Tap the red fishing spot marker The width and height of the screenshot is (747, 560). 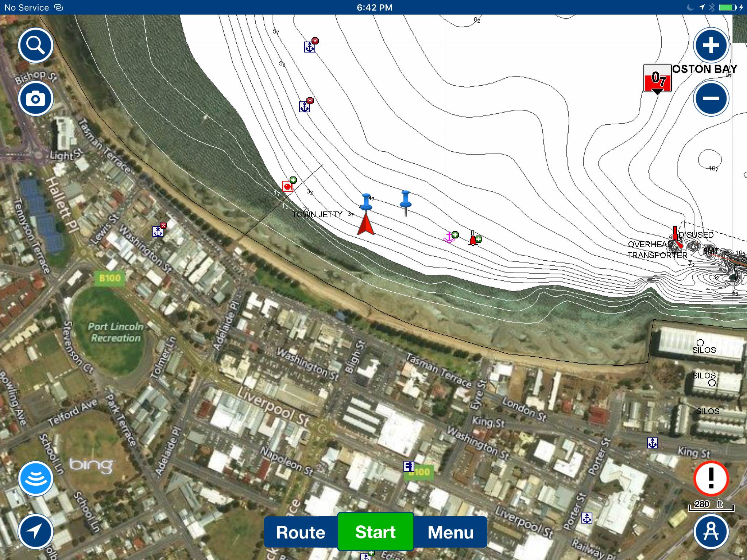[x=287, y=186]
